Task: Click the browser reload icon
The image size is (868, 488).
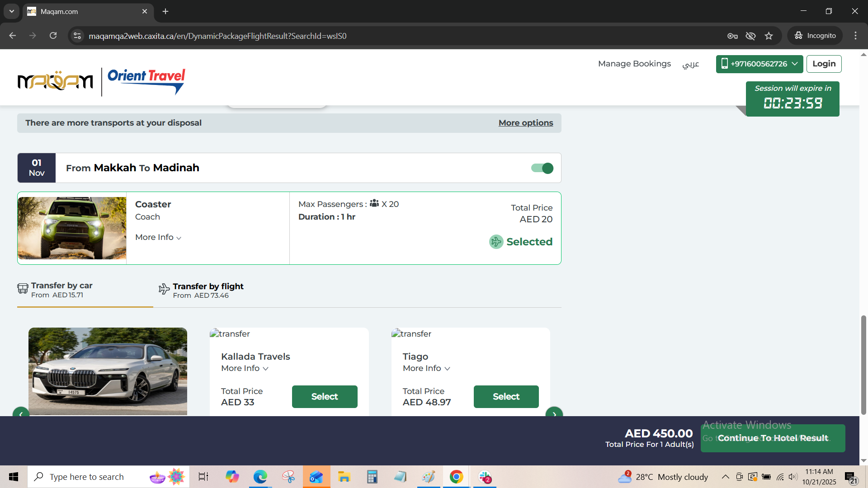Action: click(x=53, y=36)
